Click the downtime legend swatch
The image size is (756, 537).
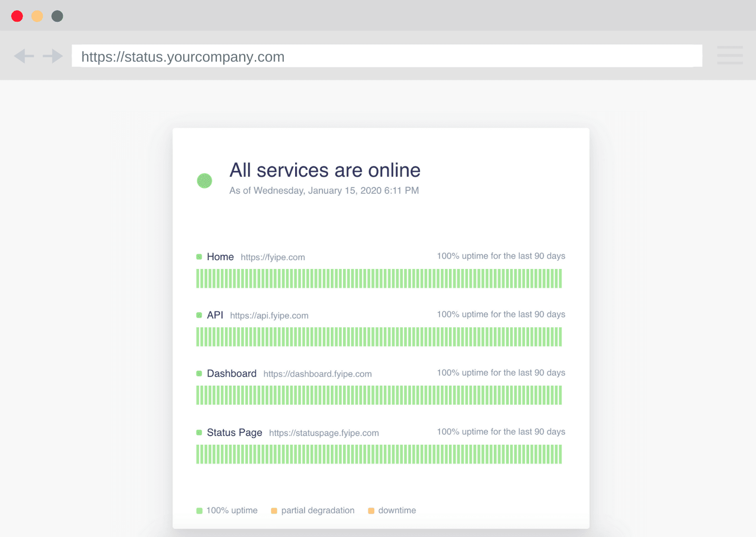tap(371, 511)
